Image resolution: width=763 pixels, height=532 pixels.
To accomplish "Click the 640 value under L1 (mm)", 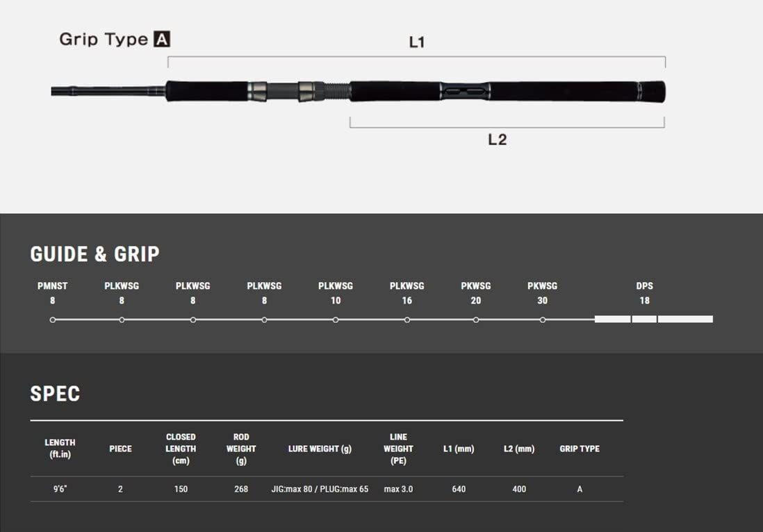I will pos(459,489).
